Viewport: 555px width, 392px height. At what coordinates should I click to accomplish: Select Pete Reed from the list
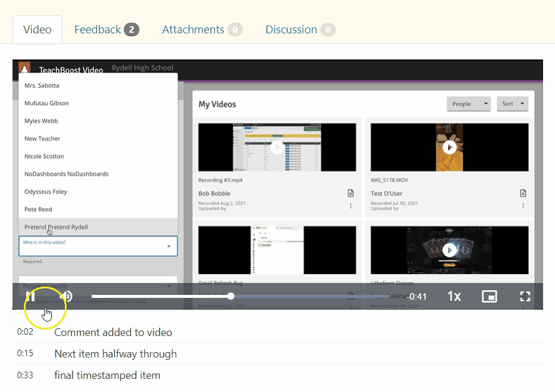point(98,209)
